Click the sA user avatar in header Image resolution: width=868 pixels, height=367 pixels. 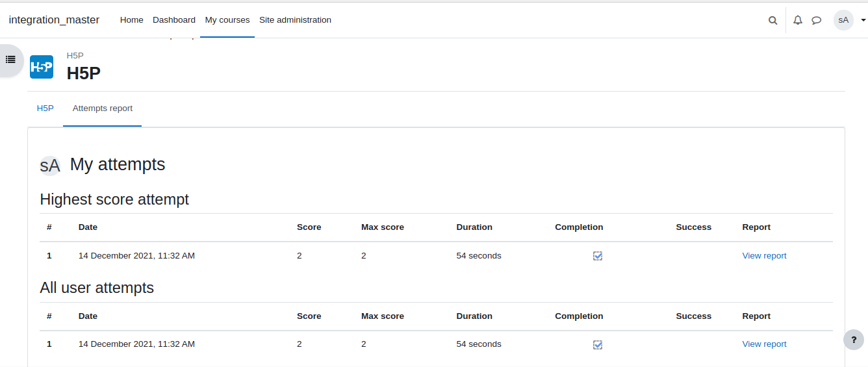[843, 20]
